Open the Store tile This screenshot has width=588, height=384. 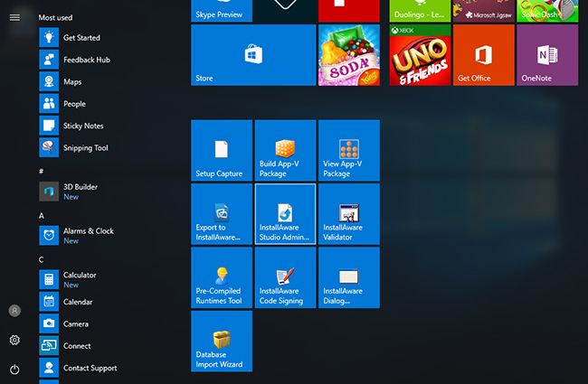coord(253,55)
